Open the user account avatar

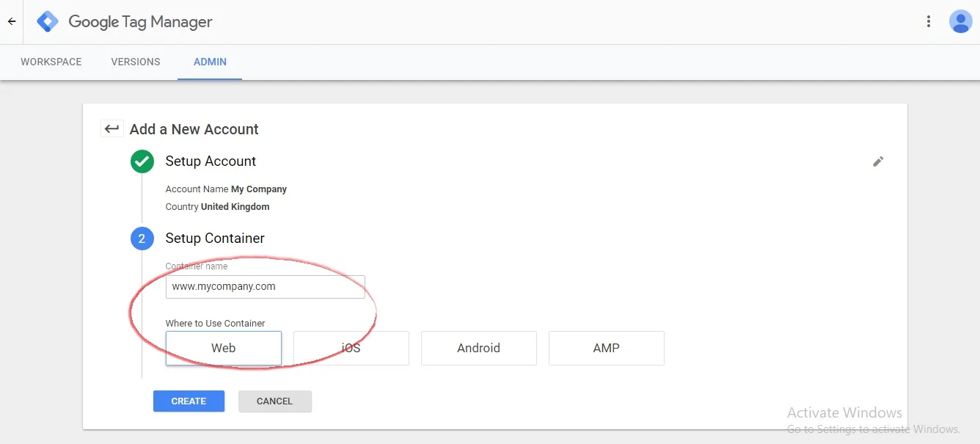pos(960,22)
